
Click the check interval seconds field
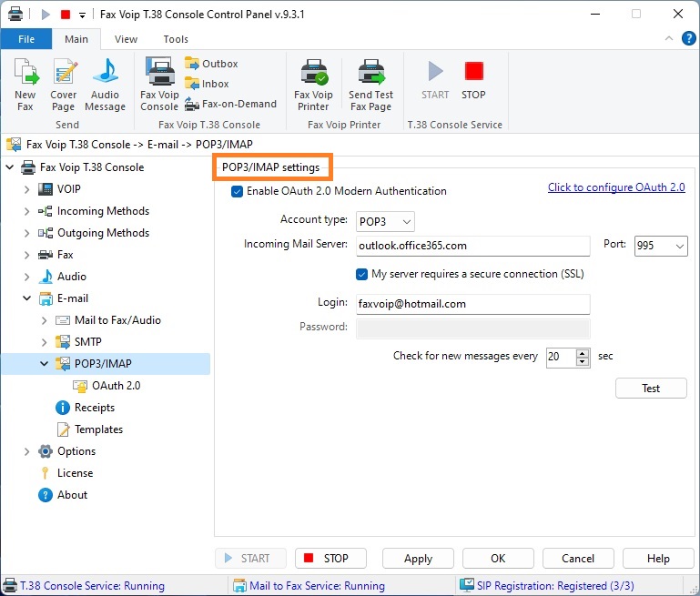(561, 358)
